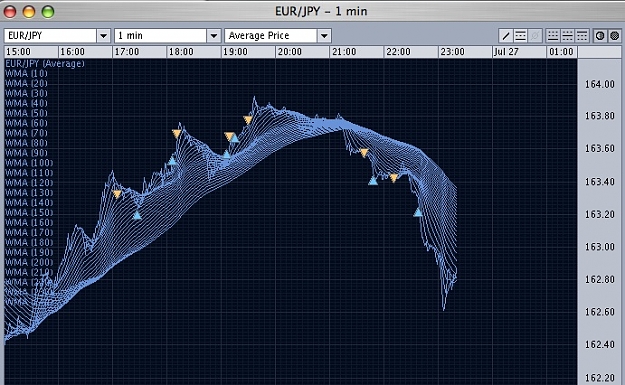Click the blue buy marker near 17:27
The width and height of the screenshot is (625, 385).
pyautogui.click(x=137, y=215)
